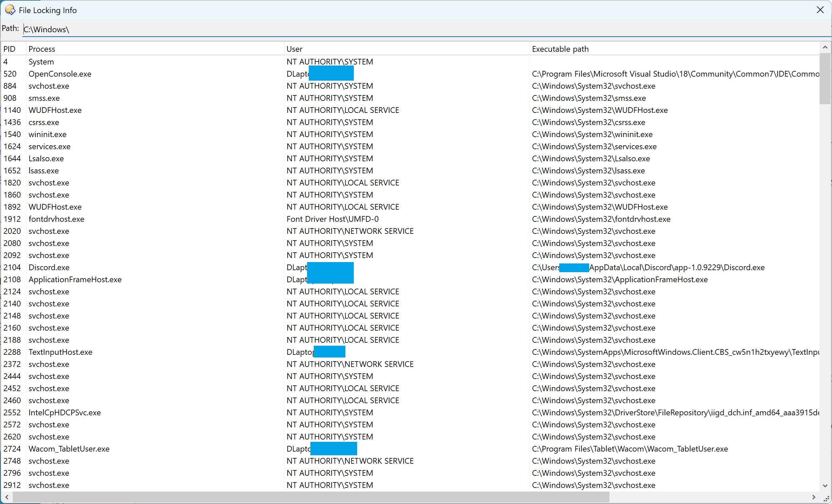Click the vertical scrollbar up arrow
The width and height of the screenshot is (832, 504).
(825, 48)
